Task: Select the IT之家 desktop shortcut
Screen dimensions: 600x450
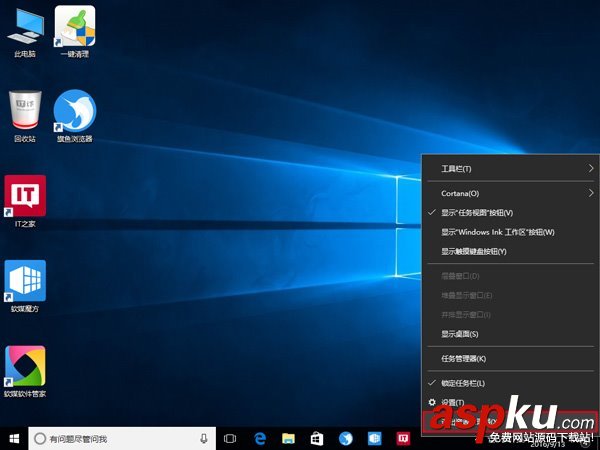Action: [x=25, y=202]
